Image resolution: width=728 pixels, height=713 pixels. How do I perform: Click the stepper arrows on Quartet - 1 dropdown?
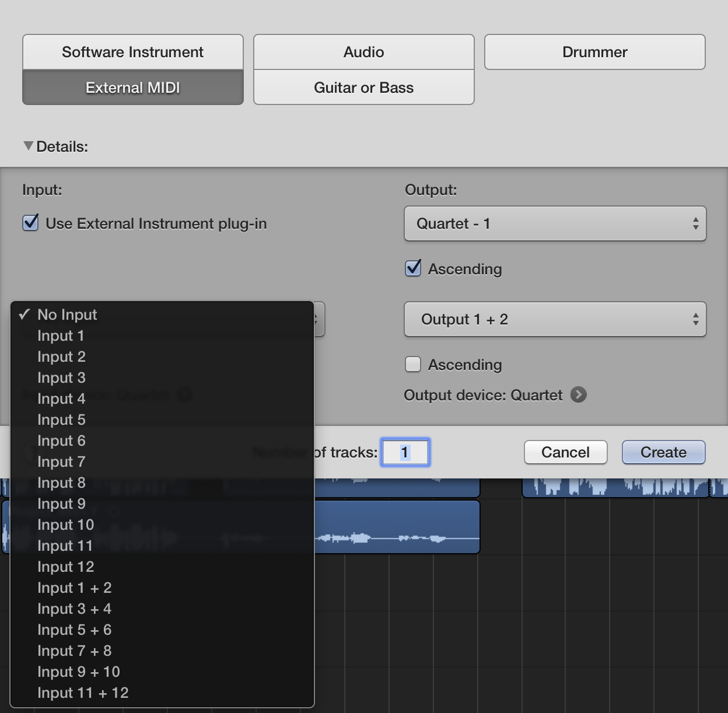pos(695,223)
